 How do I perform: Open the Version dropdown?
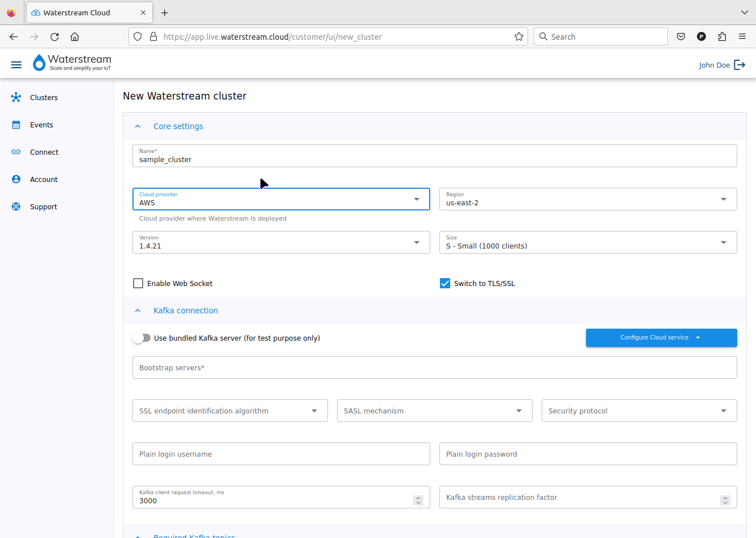(281, 242)
